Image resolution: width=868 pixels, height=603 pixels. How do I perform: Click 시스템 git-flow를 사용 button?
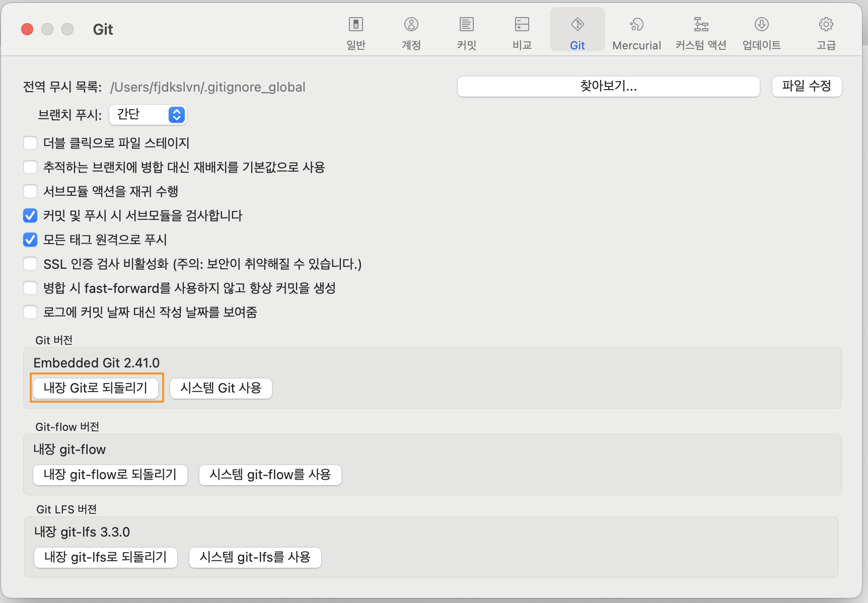point(270,475)
